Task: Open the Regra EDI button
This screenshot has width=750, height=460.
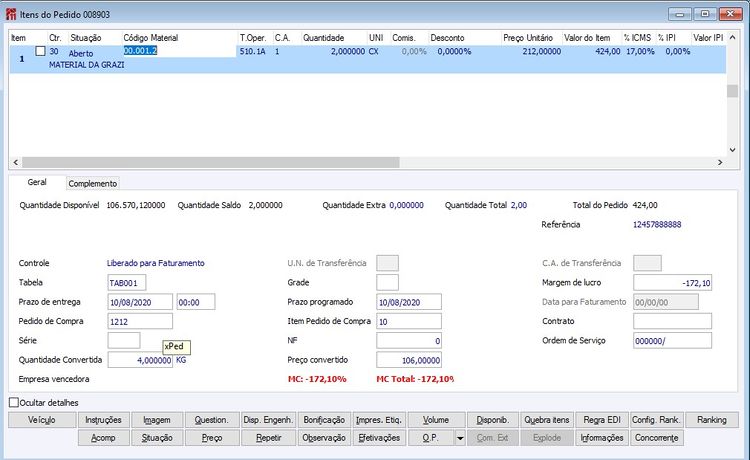Action: (602, 420)
